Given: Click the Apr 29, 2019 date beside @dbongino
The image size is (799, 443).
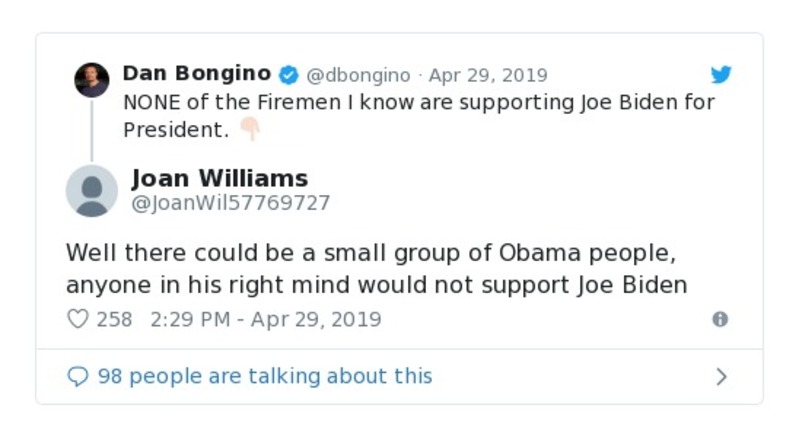Looking at the screenshot, I should [x=488, y=76].
